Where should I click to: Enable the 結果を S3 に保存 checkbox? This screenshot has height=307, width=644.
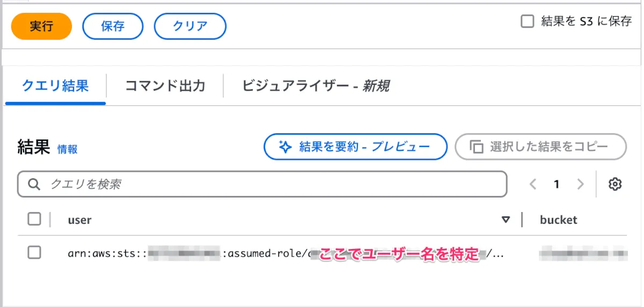point(528,21)
